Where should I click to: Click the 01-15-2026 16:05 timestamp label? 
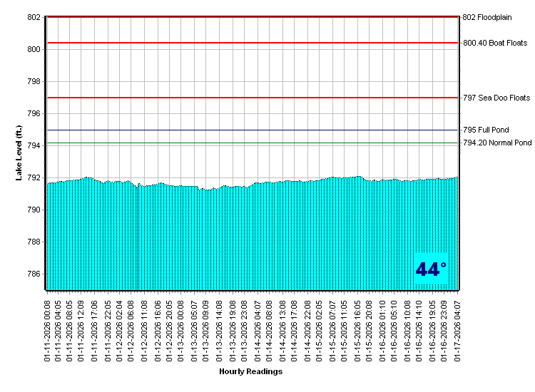click(357, 330)
